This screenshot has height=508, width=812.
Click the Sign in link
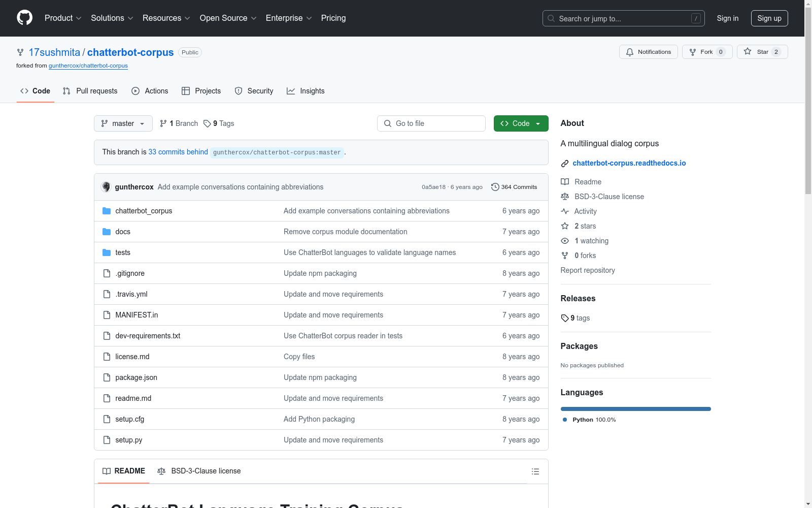(x=728, y=18)
